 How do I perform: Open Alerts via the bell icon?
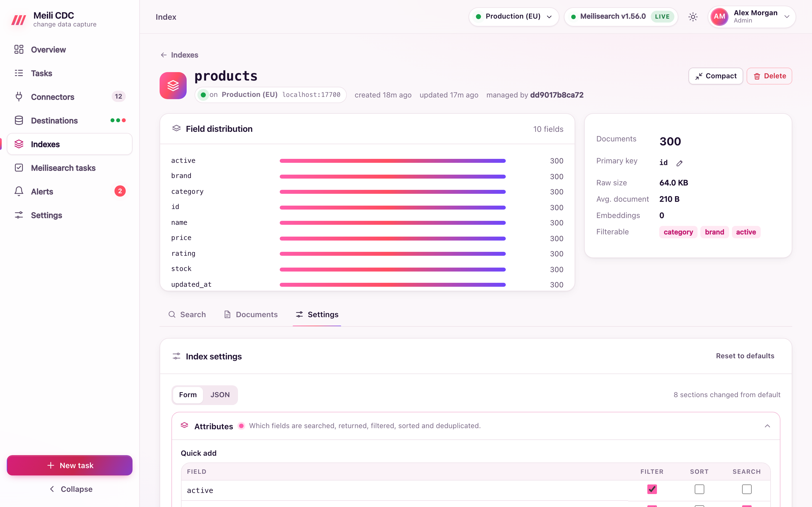click(19, 192)
